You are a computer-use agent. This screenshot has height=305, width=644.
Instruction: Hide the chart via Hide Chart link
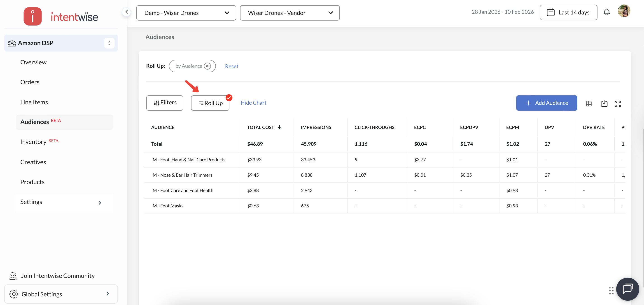point(253,103)
